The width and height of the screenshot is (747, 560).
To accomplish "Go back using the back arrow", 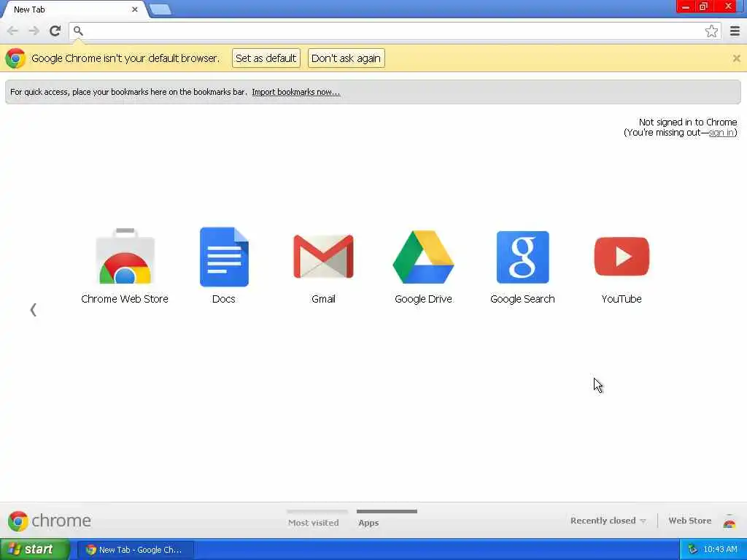I will click(12, 31).
